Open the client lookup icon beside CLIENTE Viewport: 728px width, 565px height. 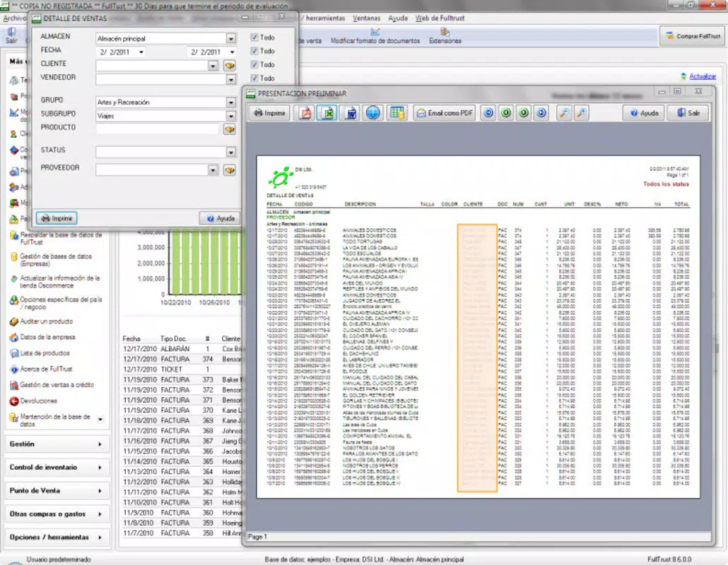pyautogui.click(x=230, y=66)
